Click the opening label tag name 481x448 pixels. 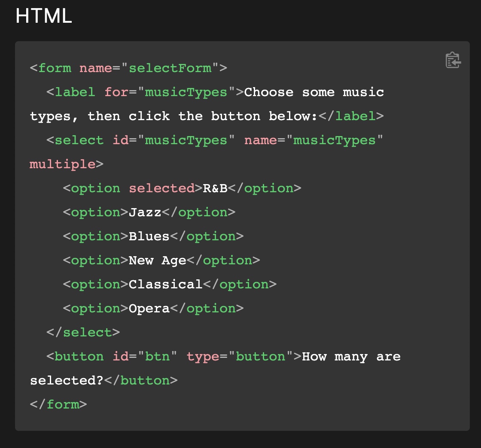pyautogui.click(x=75, y=92)
